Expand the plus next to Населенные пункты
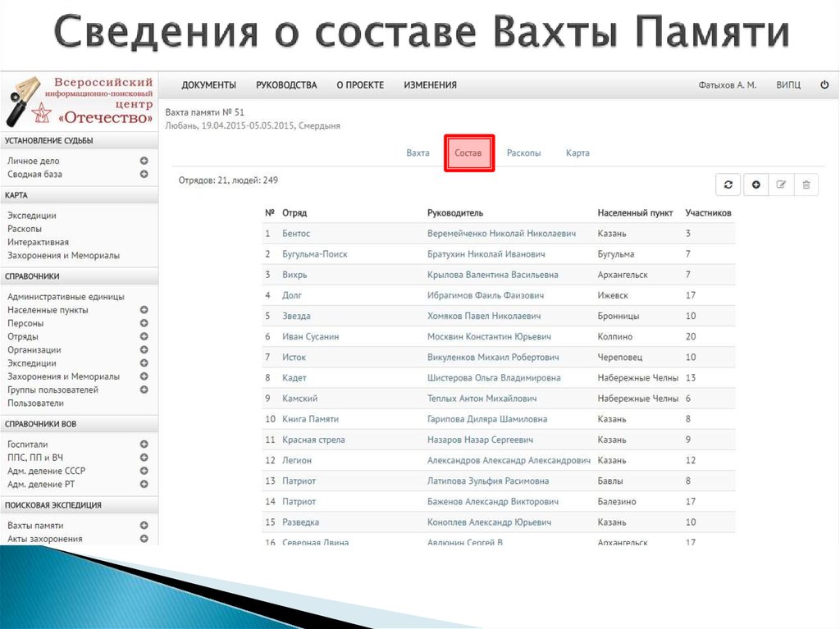The width and height of the screenshot is (840, 629). [144, 310]
